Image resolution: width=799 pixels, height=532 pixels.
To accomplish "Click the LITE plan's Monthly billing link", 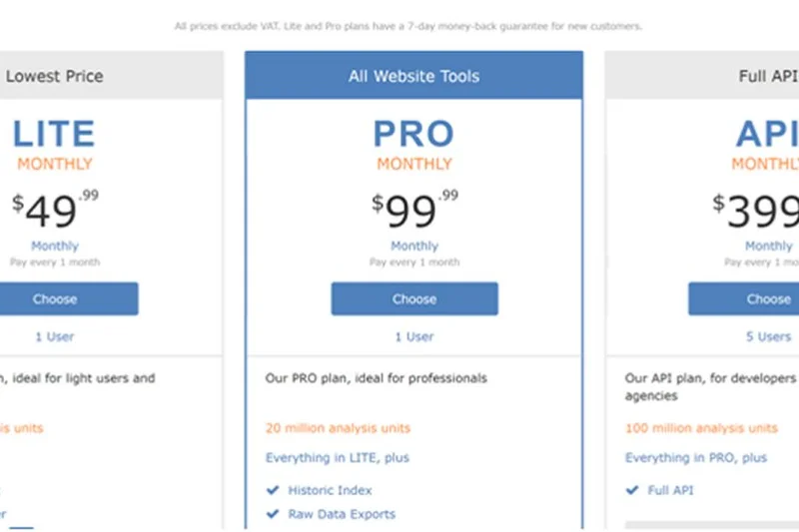I will tap(55, 246).
